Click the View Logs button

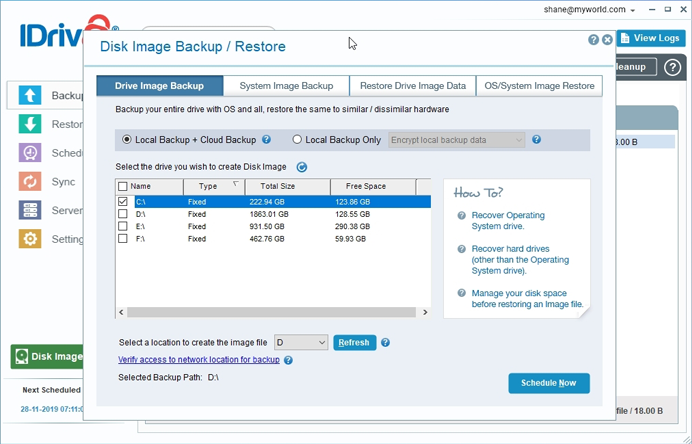point(651,38)
